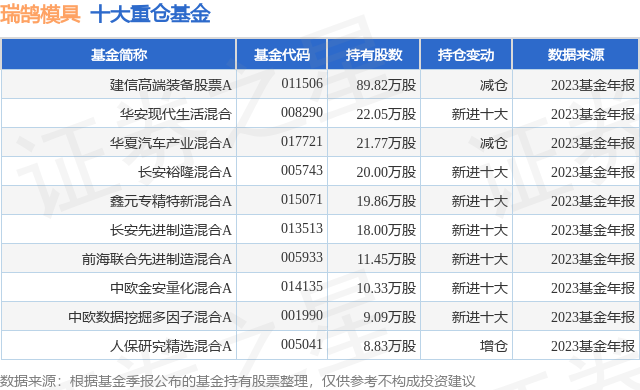
Task: Click 新进十大 in 鑫元专精特新混合A row
Action: pyautogui.click(x=480, y=201)
